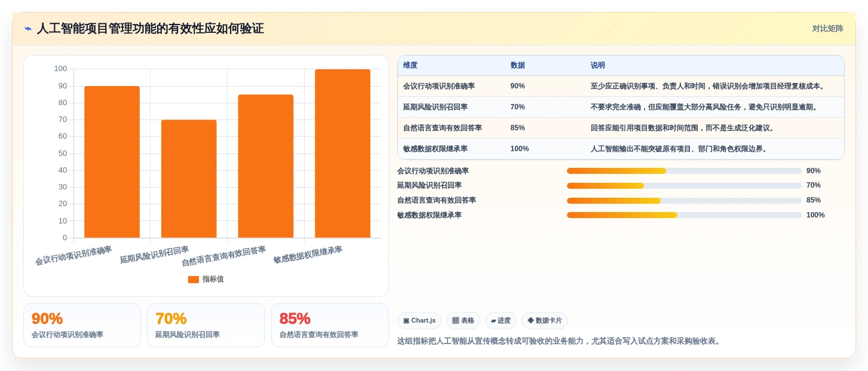Click progress label 会议行动项识别准确率

433,171
